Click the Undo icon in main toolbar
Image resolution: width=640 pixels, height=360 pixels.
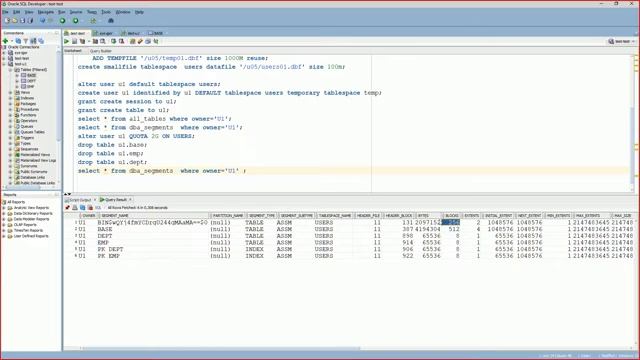pyautogui.click(x=42, y=20)
